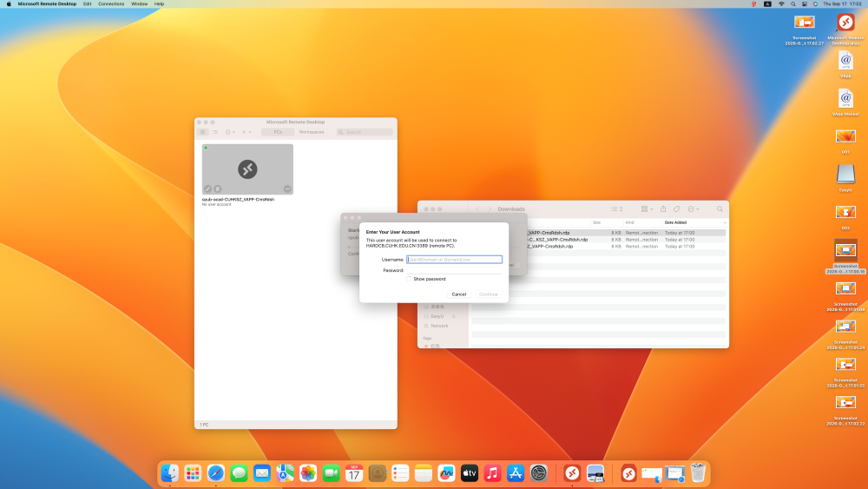Edit the saved PC with pencil icon
Screen dimensions: 868x489
tap(207, 188)
